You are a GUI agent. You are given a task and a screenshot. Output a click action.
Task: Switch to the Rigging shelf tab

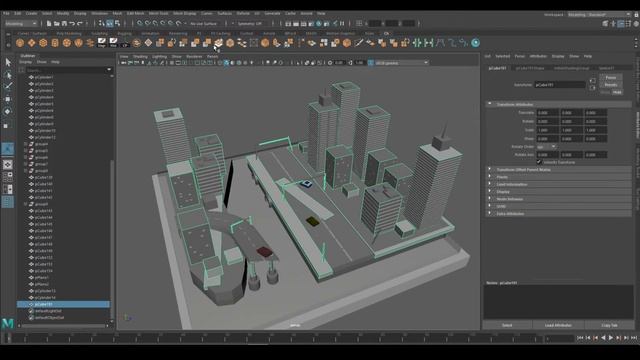coord(124,33)
